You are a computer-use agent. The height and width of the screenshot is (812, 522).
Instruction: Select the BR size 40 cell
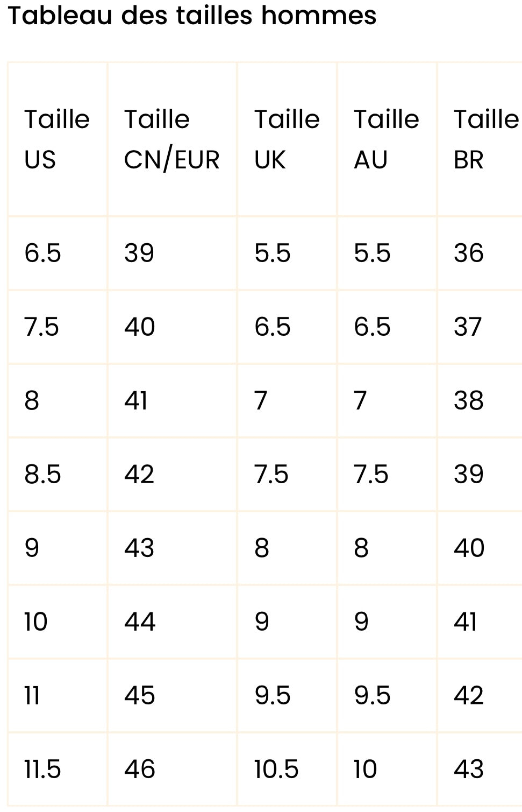[x=480, y=548]
